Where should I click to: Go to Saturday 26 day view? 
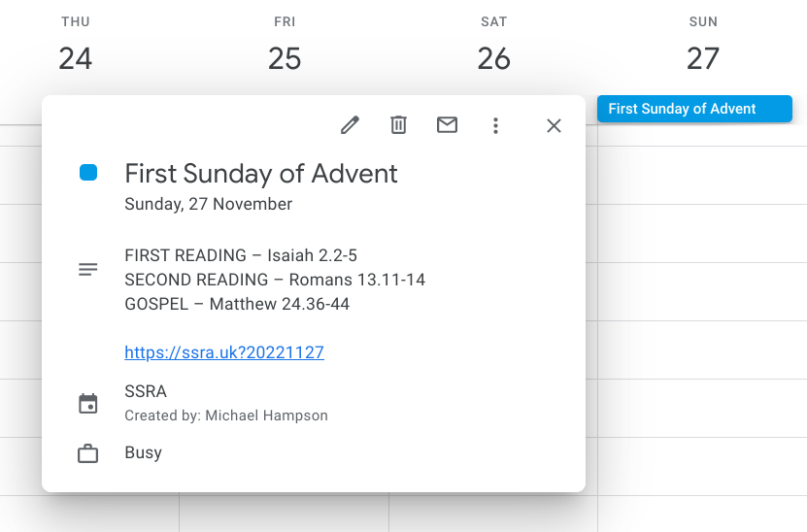point(493,57)
